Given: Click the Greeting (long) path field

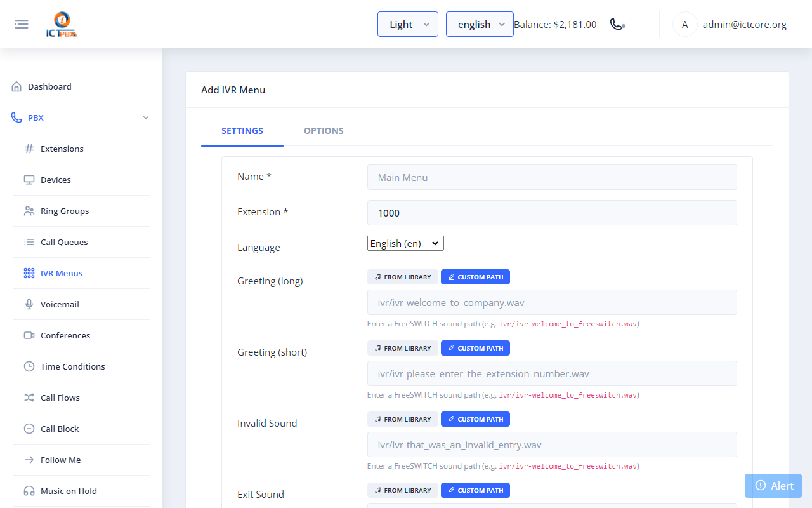Looking at the screenshot, I should pyautogui.click(x=552, y=302).
